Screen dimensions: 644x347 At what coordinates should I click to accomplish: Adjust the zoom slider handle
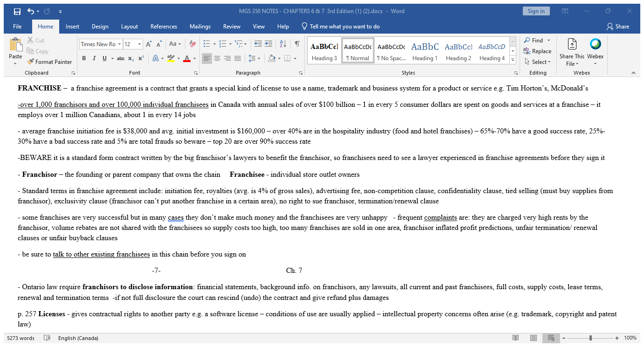pyautogui.click(x=590, y=338)
